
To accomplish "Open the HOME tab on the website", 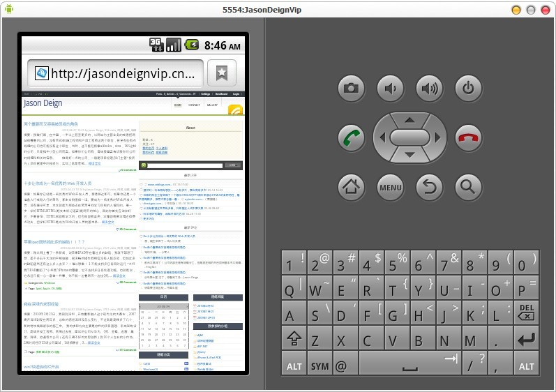I will [x=178, y=105].
